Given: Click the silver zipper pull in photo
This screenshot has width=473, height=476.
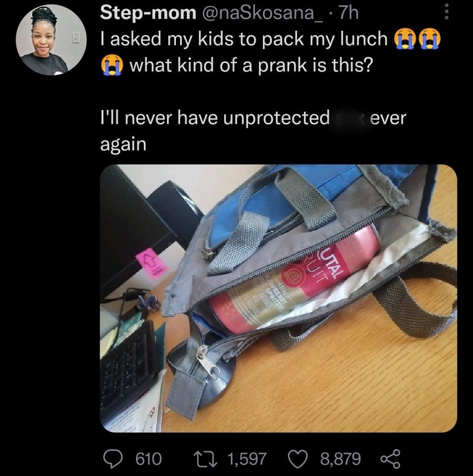Looking at the screenshot, I should (208, 360).
